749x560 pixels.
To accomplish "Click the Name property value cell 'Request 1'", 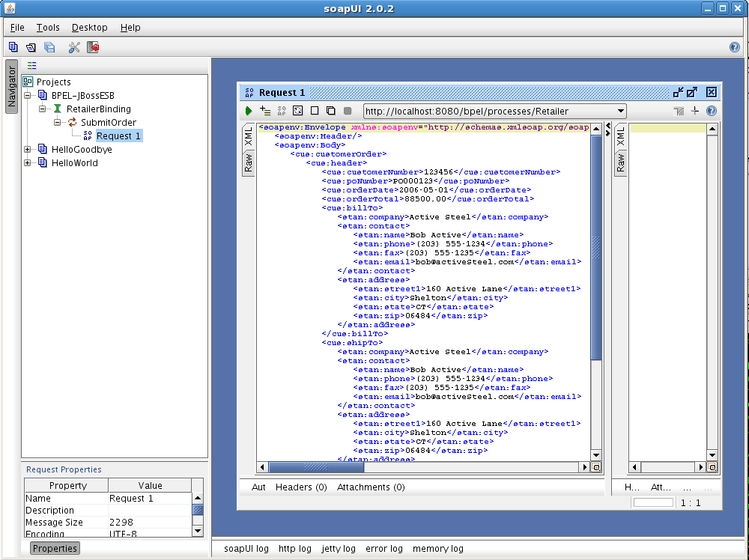I will 150,499.
